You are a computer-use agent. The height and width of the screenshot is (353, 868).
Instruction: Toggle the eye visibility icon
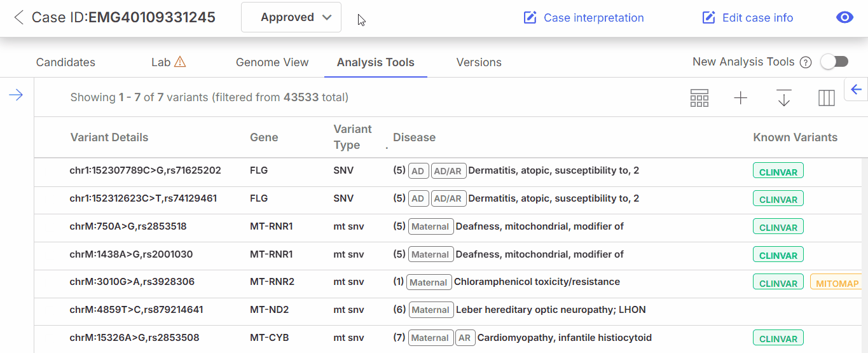[844, 18]
